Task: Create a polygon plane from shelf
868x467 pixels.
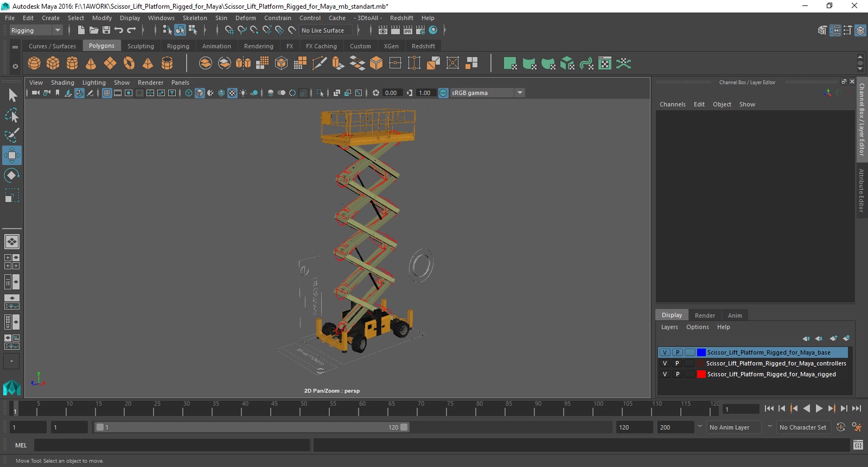Action: (110, 64)
